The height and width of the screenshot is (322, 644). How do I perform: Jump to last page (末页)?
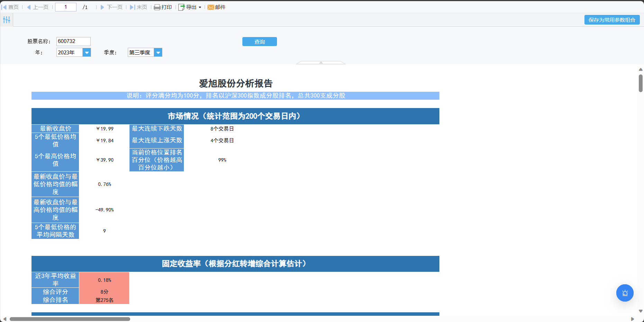pyautogui.click(x=138, y=7)
